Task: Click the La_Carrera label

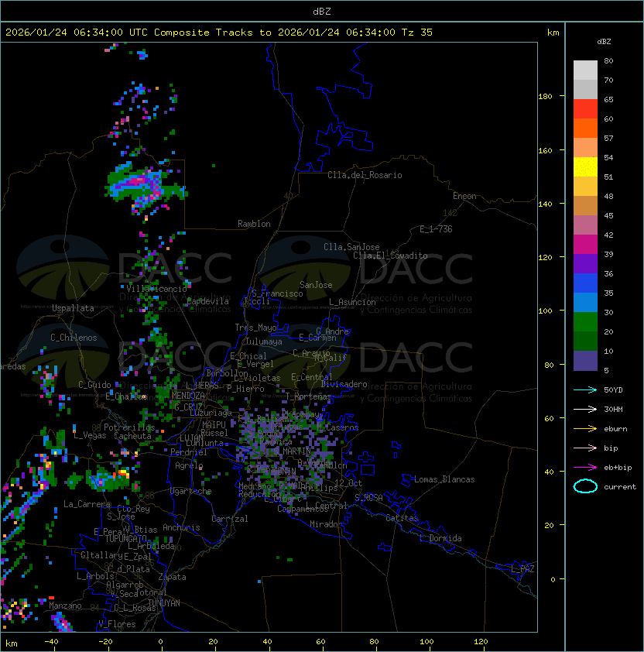Action: pyautogui.click(x=87, y=504)
